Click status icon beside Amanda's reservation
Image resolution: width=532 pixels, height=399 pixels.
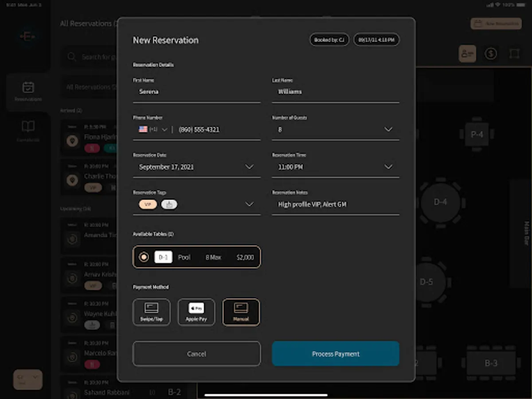coord(72,239)
